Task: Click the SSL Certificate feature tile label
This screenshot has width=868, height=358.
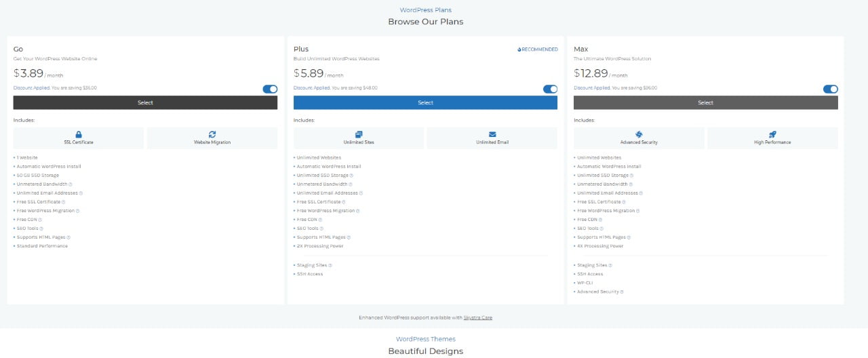Action: click(79, 142)
